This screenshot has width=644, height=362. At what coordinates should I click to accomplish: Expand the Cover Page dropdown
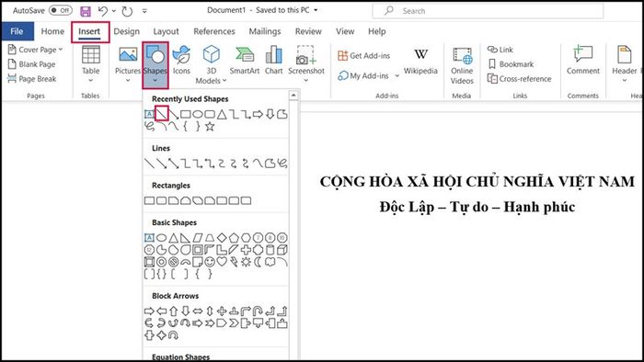[x=61, y=50]
